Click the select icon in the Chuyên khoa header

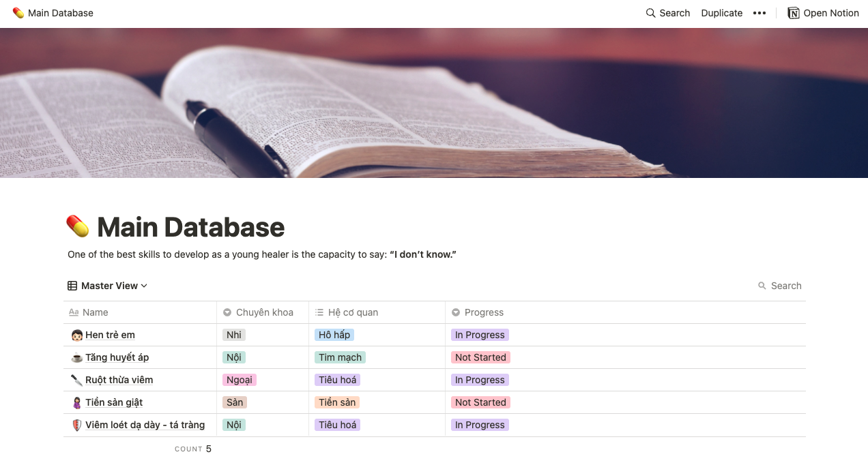[226, 312]
